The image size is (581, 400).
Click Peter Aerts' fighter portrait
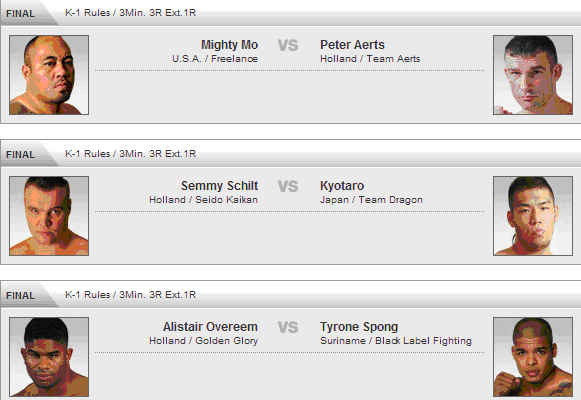pos(533,75)
